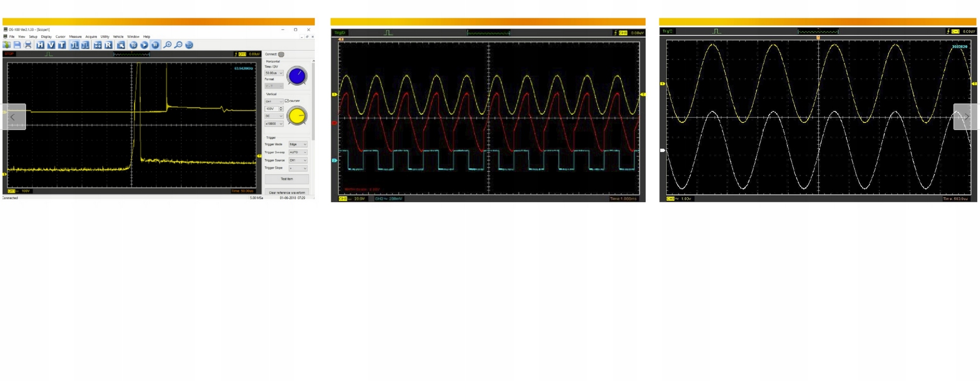Viewport: 980px width, 381px height.
Task: Select the second square-wave cursor tool
Action: click(x=85, y=45)
